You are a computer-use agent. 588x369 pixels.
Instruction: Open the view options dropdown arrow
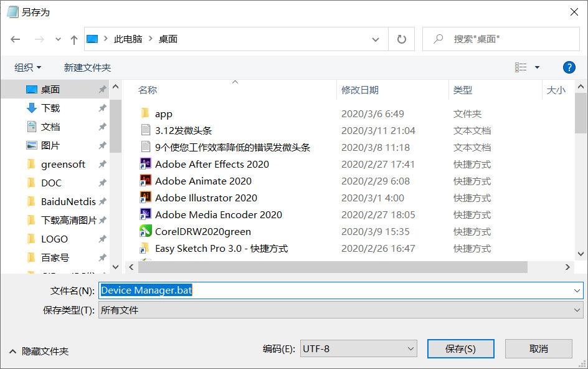(537, 67)
